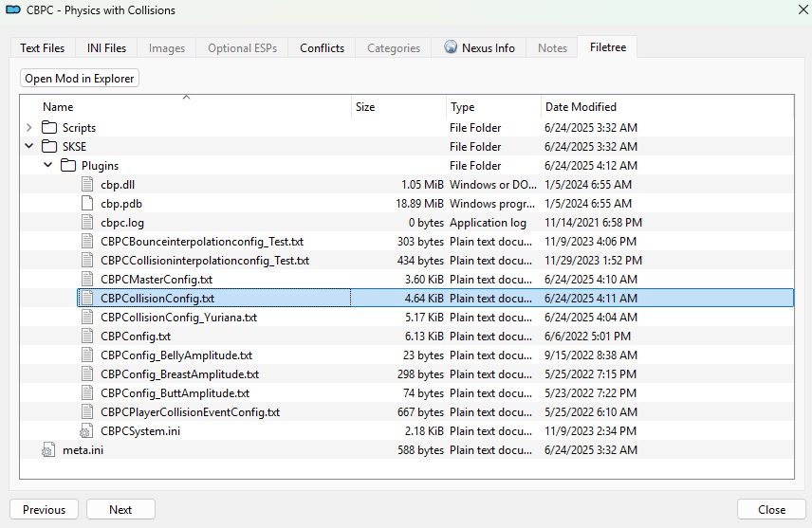Click the CBPCMasterConfig.txt file icon
The height and width of the screenshot is (528, 812).
[x=87, y=280]
